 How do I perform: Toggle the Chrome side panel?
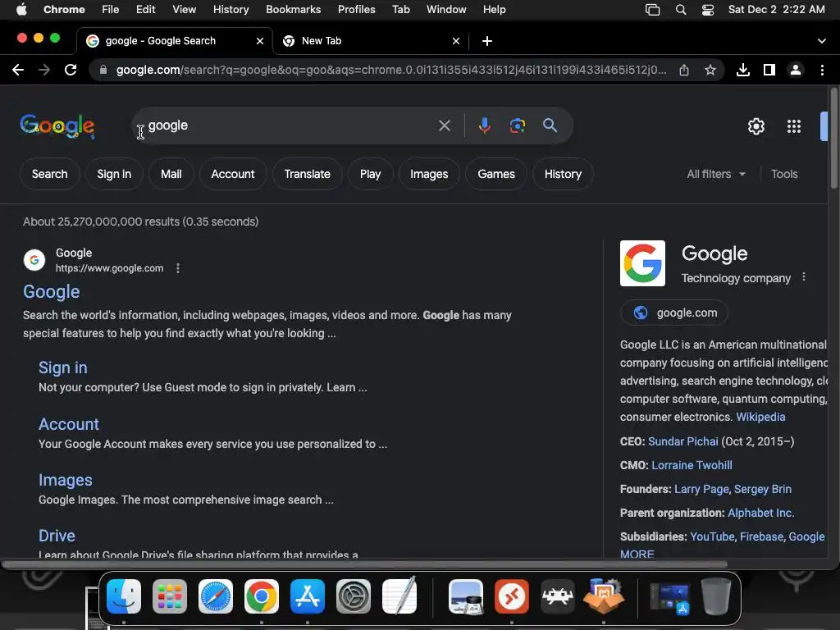769,70
